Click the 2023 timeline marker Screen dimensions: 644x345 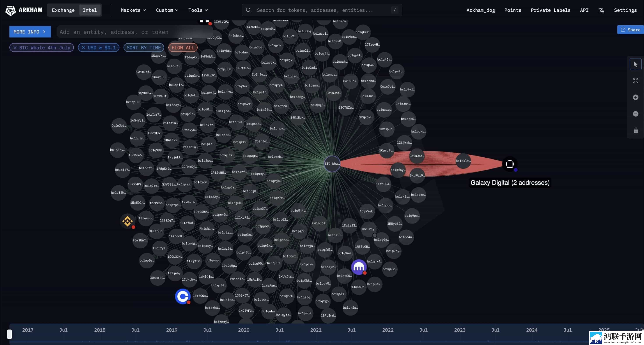click(x=460, y=330)
